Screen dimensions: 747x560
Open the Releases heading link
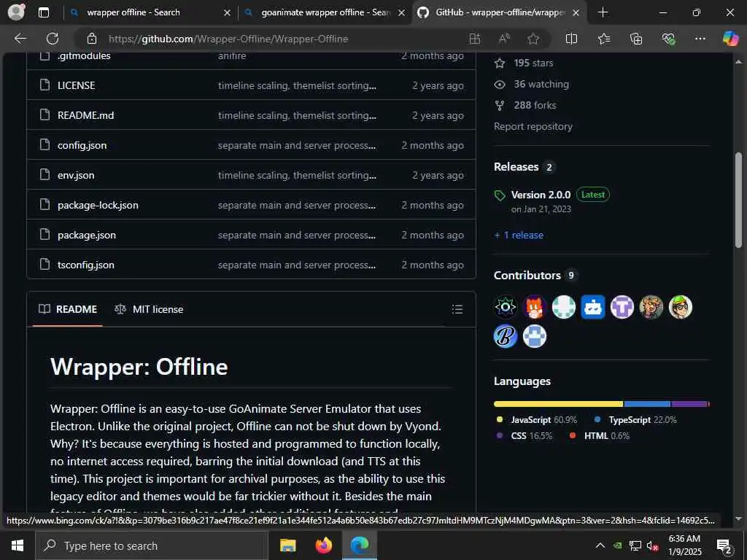(x=524, y=167)
